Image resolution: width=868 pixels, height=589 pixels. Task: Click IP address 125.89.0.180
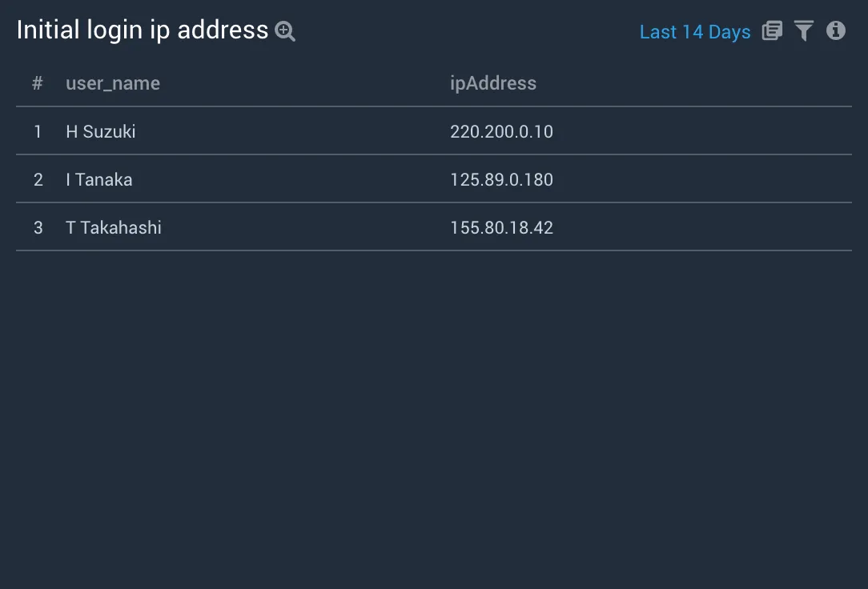coord(501,179)
